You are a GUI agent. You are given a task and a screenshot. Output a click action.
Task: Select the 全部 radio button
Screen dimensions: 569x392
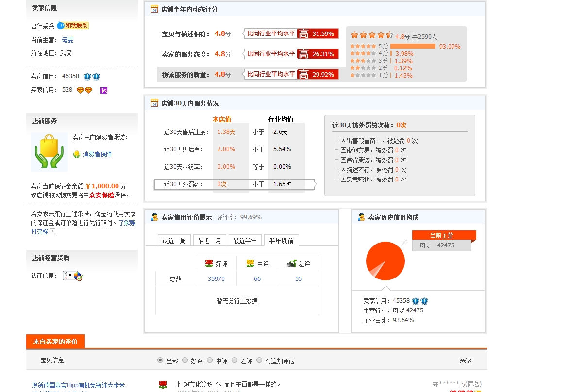pyautogui.click(x=160, y=360)
